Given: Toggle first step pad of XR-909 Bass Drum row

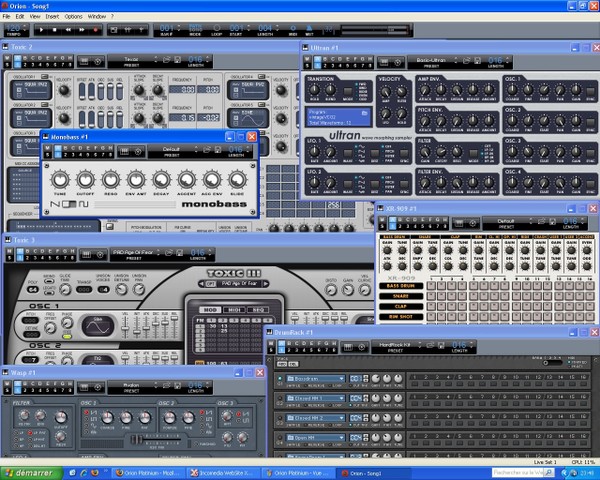Looking at the screenshot, I should (431, 286).
